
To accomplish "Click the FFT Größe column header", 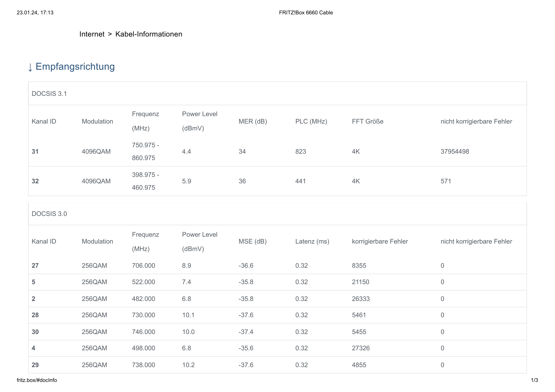I will pyautogui.click(x=367, y=121).
